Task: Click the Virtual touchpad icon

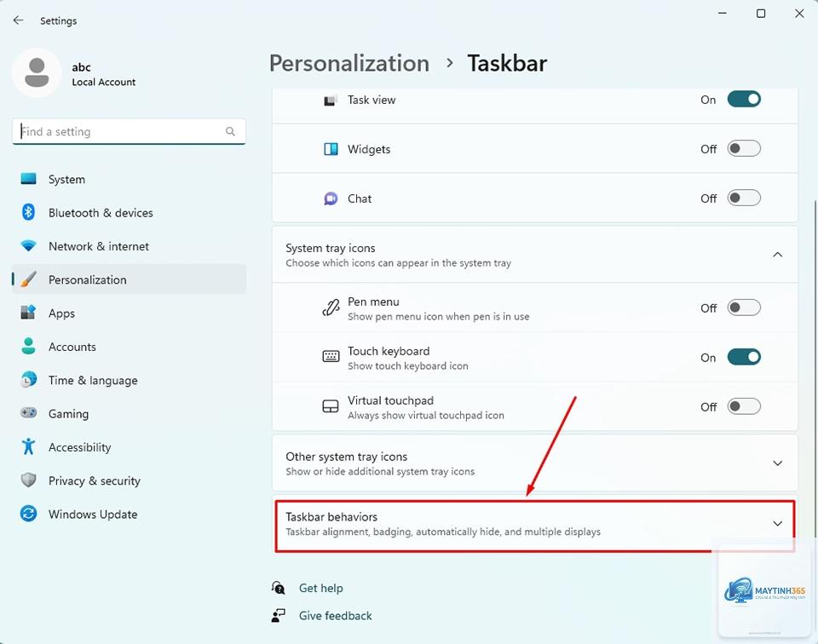Action: pyautogui.click(x=331, y=406)
